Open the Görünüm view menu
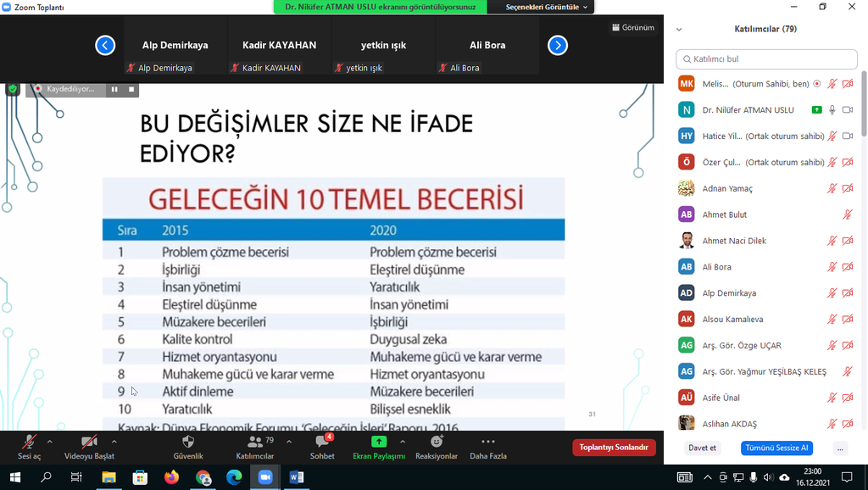The width and height of the screenshot is (868, 490). (632, 27)
